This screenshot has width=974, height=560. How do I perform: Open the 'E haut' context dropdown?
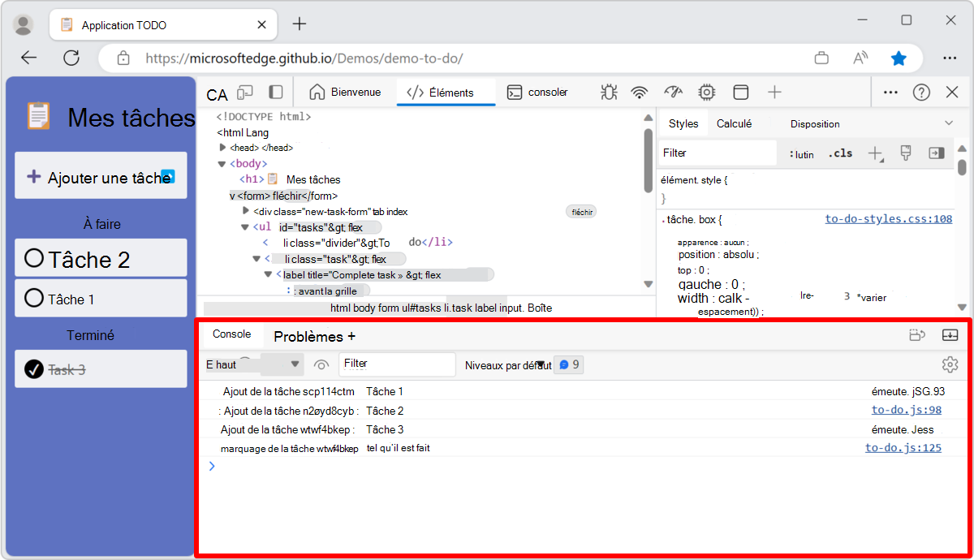coord(253,365)
